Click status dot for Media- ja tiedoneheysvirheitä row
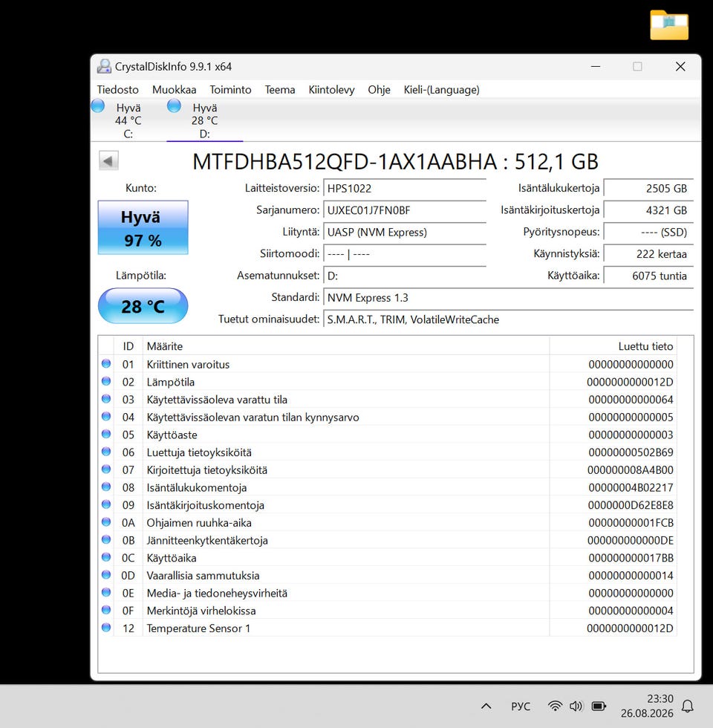This screenshot has height=728, width=713. coord(106,593)
